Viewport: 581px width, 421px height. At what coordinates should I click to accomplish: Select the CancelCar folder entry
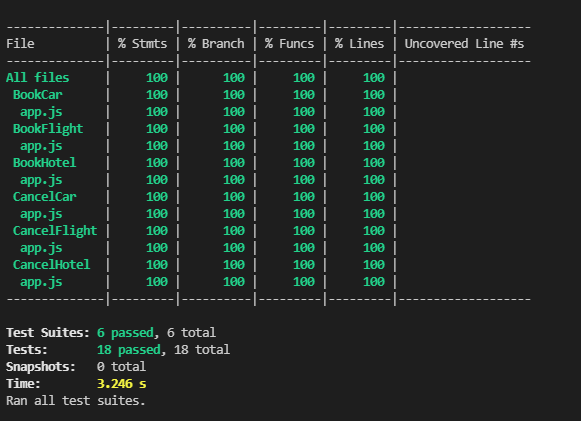44,197
